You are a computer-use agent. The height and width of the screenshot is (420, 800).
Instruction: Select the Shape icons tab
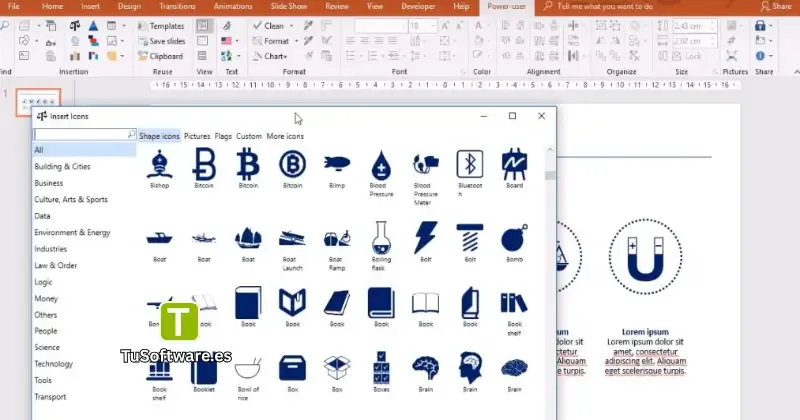[159, 136]
